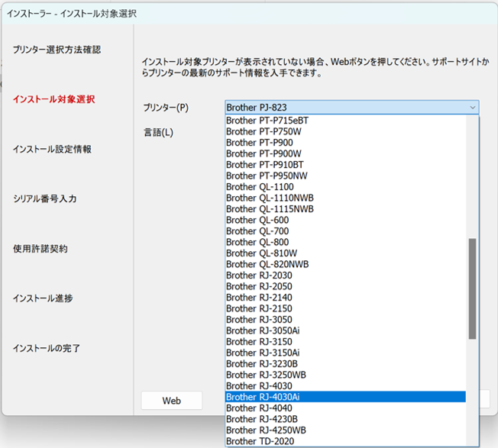This screenshot has width=498, height=448.
Task: Select Brother RJ-4250WB entry
Action: pyautogui.click(x=345, y=430)
